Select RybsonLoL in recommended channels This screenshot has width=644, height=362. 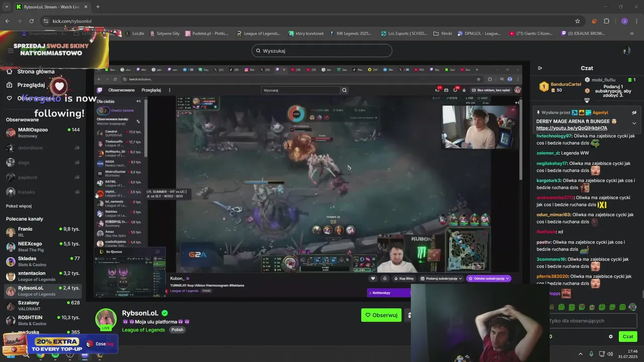43,291
